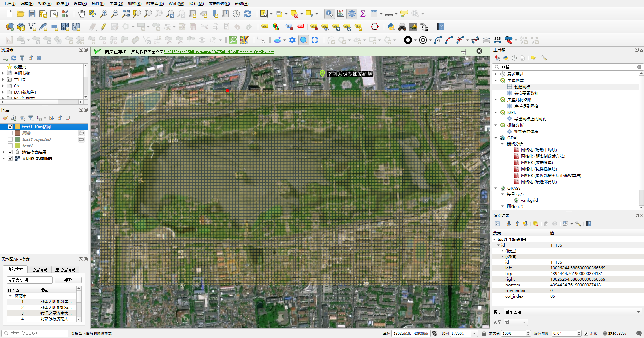Switch to the 逆地理编码 tab

65,269
